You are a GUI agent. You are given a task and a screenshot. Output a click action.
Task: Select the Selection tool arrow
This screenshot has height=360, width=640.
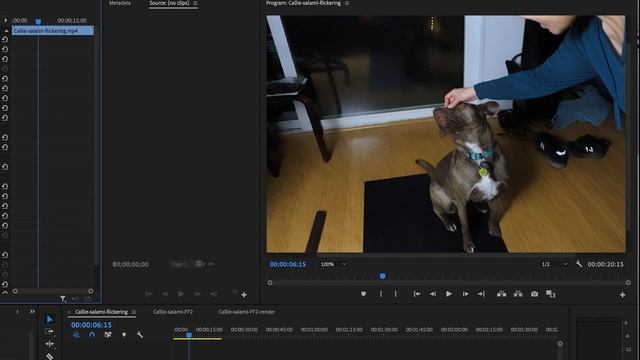pyautogui.click(x=49, y=319)
